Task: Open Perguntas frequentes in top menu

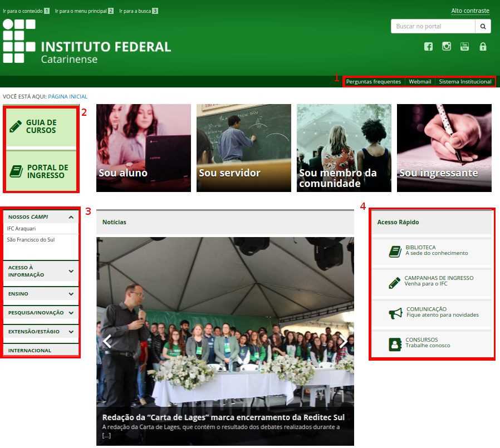Action: (x=373, y=82)
